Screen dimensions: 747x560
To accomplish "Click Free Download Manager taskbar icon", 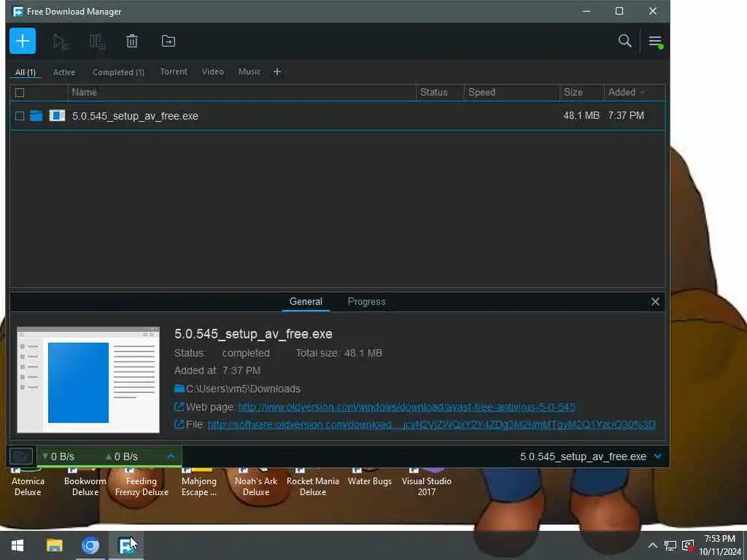I will pos(126,545).
